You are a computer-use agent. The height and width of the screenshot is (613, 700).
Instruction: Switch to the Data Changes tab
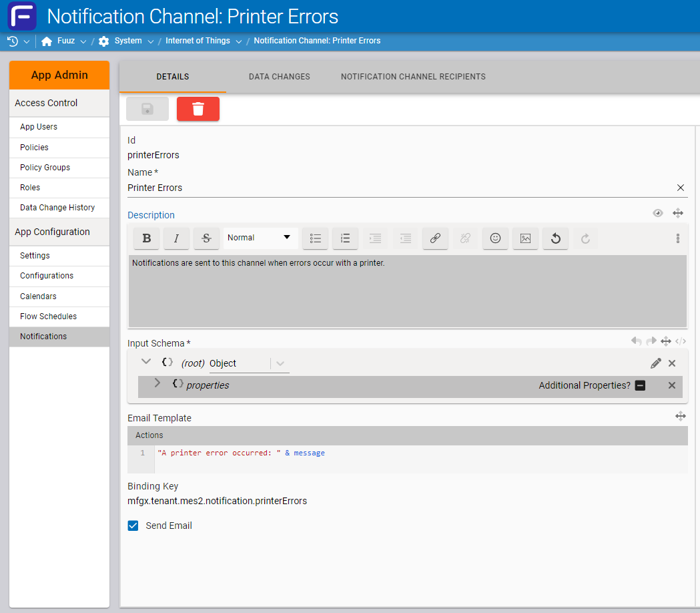tap(279, 77)
